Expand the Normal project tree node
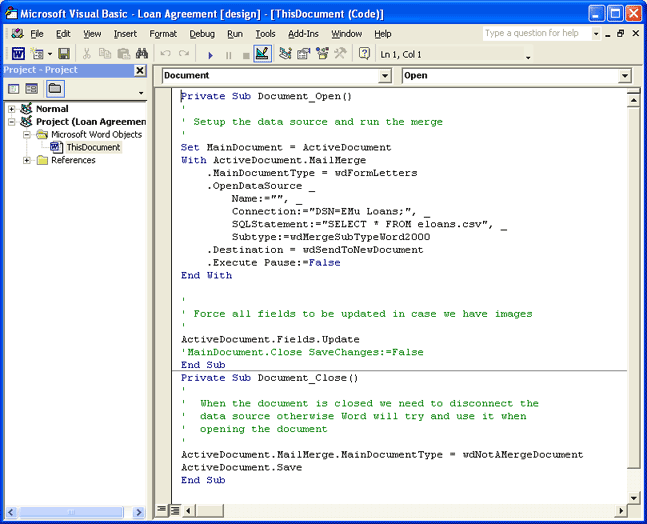Image resolution: width=647 pixels, height=524 pixels. tap(12, 109)
